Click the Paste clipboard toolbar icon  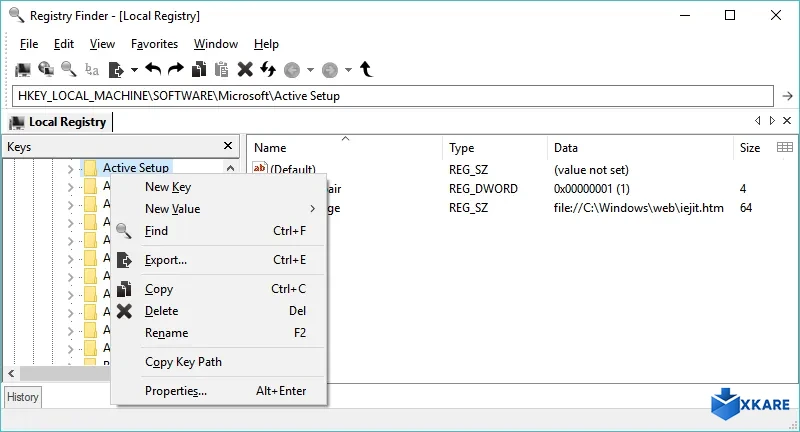[221, 69]
